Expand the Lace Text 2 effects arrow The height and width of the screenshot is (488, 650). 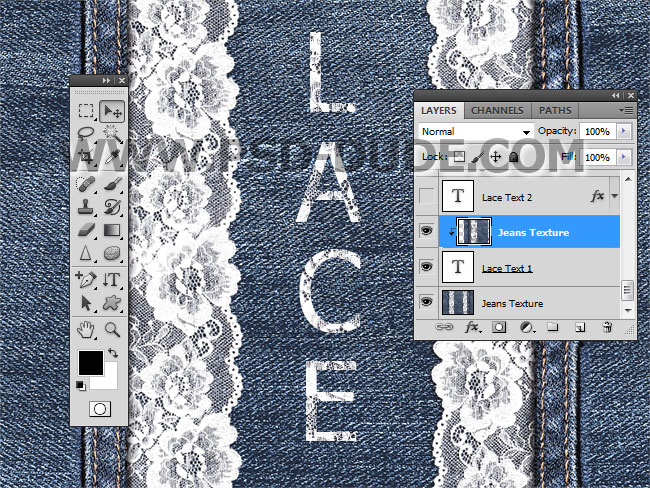615,197
